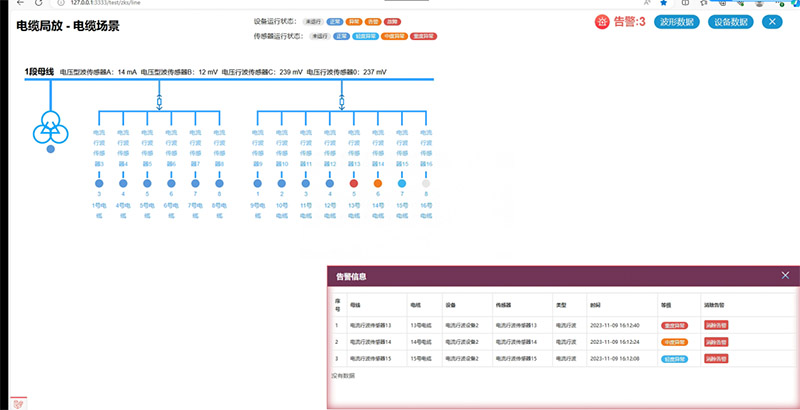The height and width of the screenshot is (410, 800).
Task: Click light-blue status dot of 电流行波传感器15
Action: tap(402, 184)
